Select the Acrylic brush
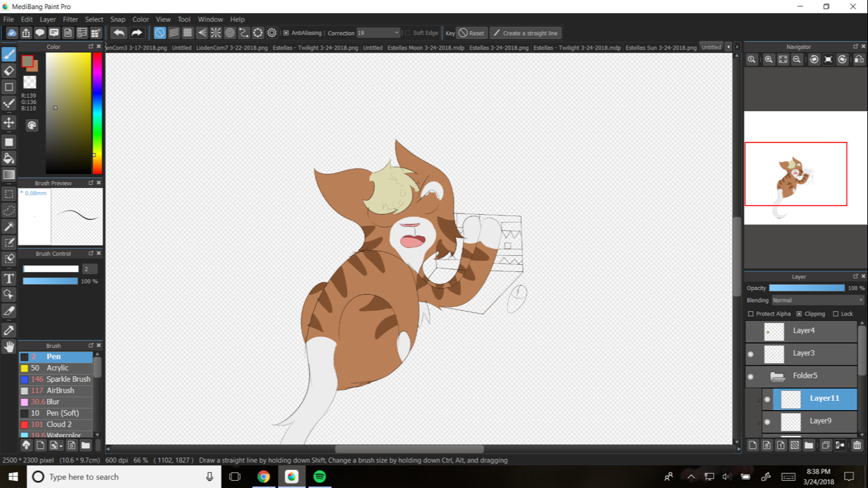This screenshot has width=868, height=488. [56, 368]
